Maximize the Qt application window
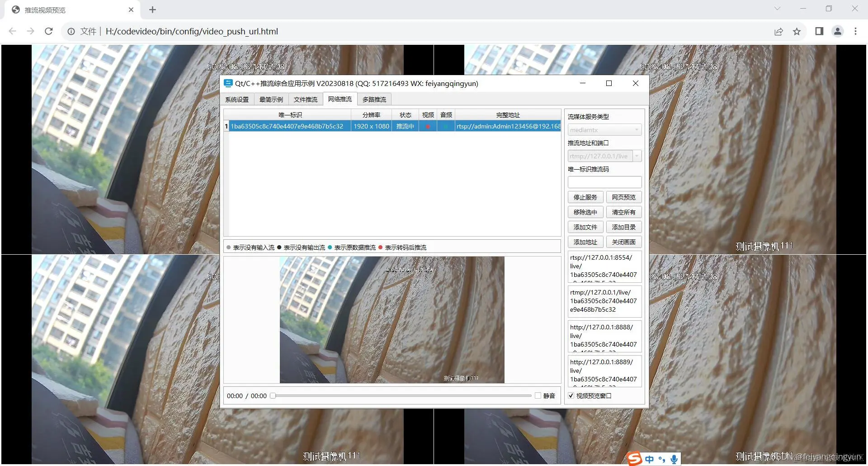 pyautogui.click(x=609, y=83)
